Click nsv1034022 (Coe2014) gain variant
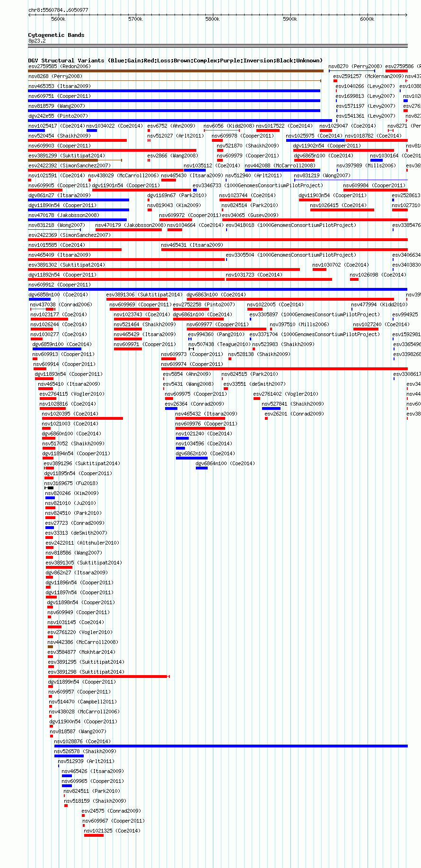The width and height of the screenshot is (421, 868). pos(92,130)
